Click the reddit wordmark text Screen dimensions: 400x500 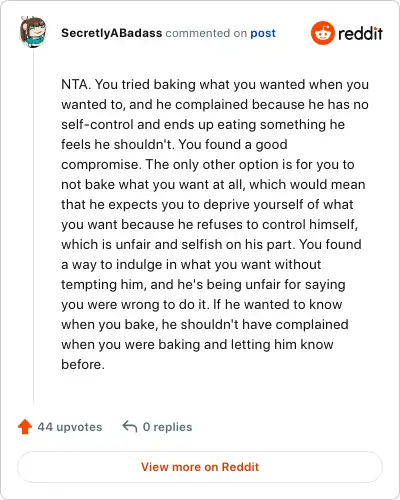tap(360, 33)
